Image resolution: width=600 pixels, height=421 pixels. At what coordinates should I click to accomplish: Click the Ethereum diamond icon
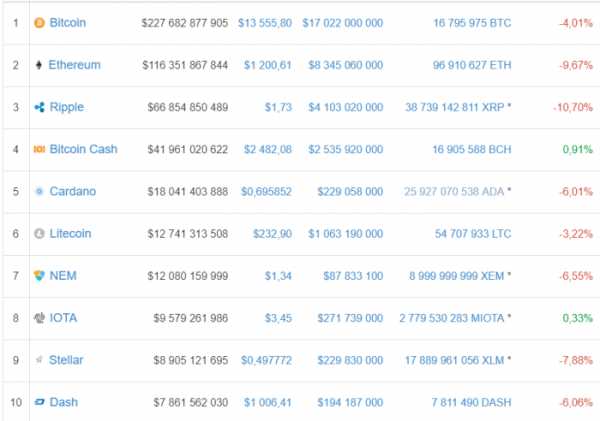(39, 65)
